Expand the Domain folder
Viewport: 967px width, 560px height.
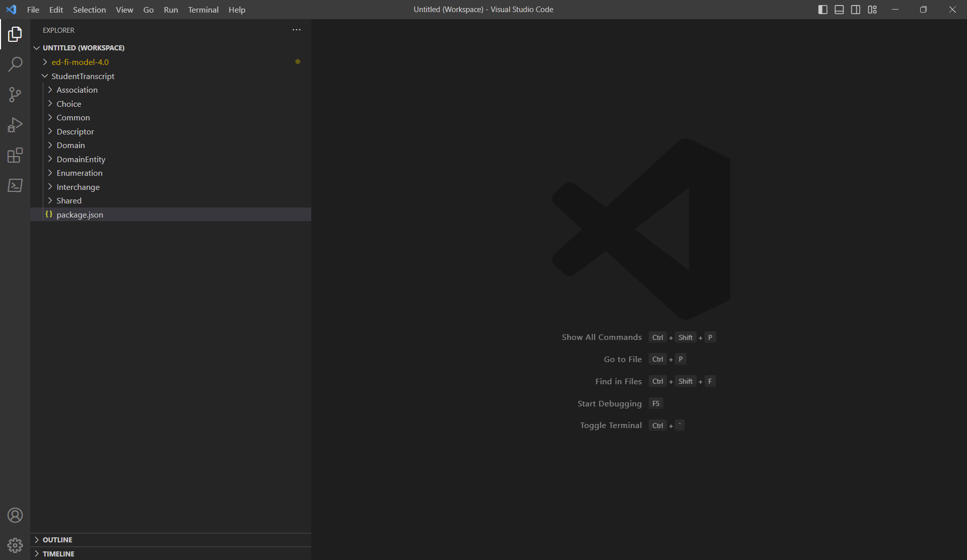(x=171, y=145)
